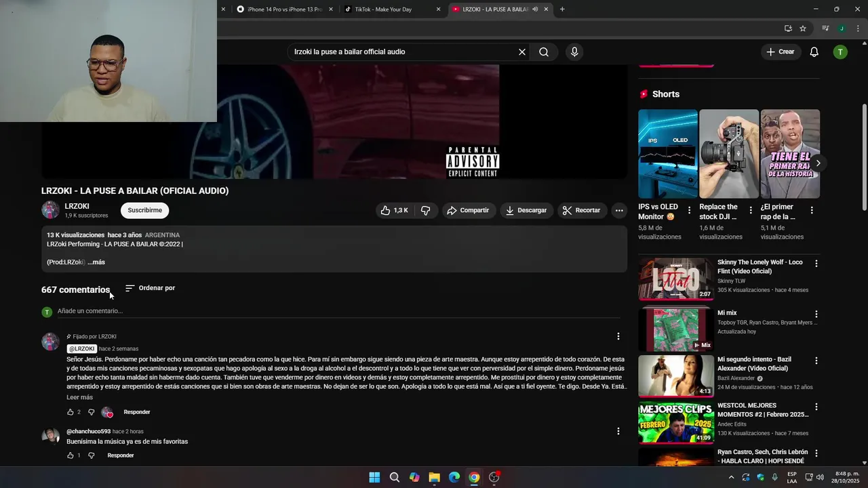868x488 pixels.
Task: Open the Crear create menu
Action: [x=780, y=52]
